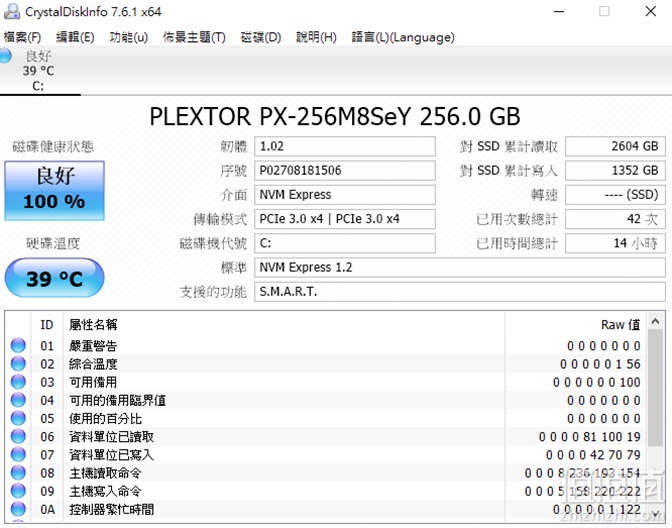
Task: Select the 控制器繁忙時間 attribute row name
Action: [x=111, y=510]
